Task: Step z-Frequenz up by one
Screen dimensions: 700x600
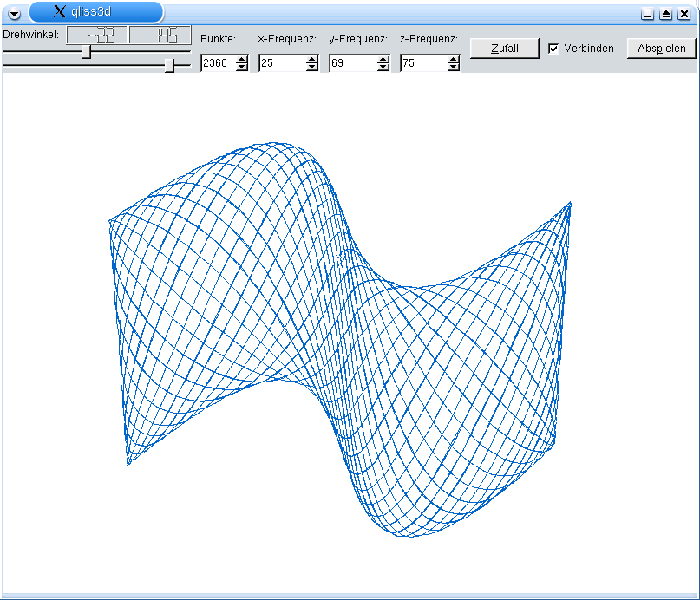Action: (x=453, y=59)
